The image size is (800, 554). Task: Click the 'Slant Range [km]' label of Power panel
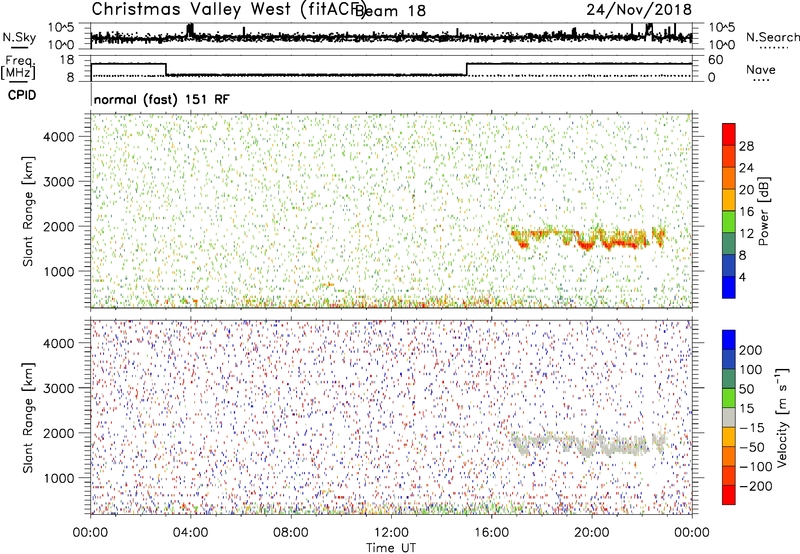(28, 211)
